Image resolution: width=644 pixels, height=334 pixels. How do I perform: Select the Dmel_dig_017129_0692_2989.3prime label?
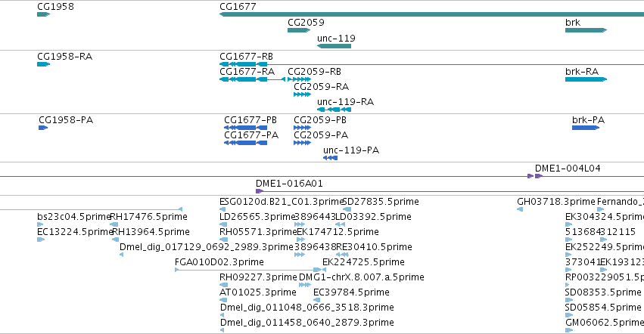(x=206, y=247)
